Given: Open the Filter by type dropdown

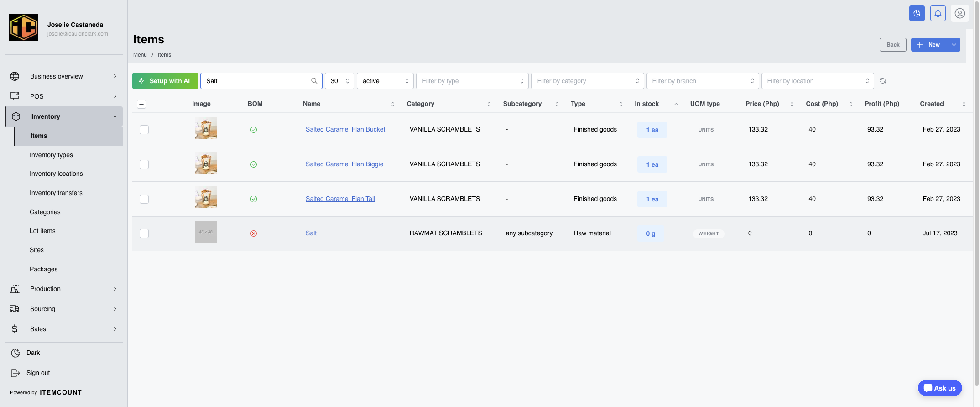Looking at the screenshot, I should [472, 81].
